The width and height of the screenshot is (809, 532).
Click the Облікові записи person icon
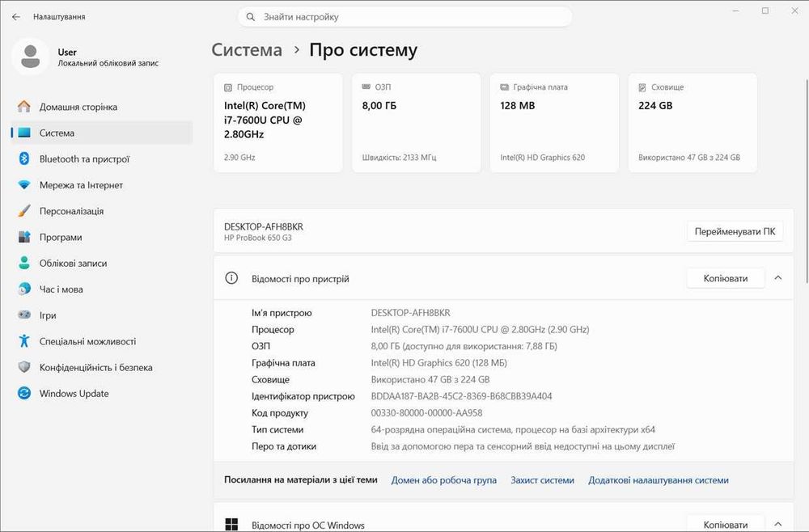click(23, 263)
